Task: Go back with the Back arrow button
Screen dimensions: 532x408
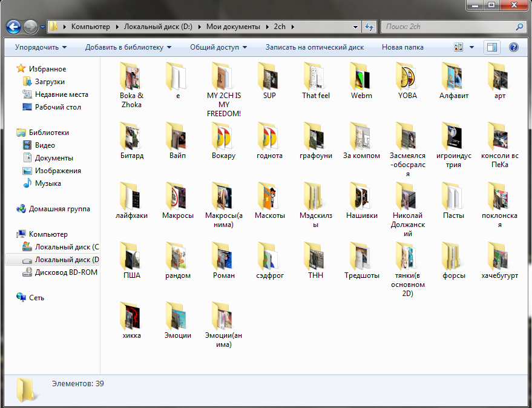Action: (13, 27)
